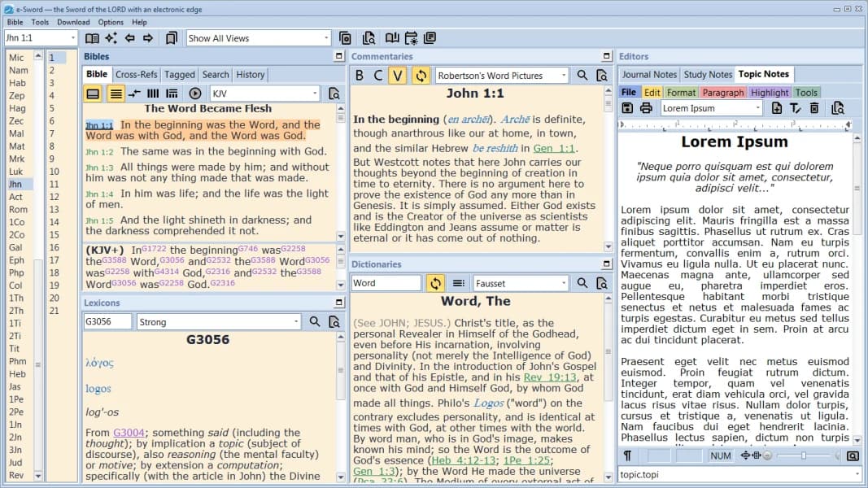Play audio with the Bibles play button

pyautogui.click(x=195, y=94)
